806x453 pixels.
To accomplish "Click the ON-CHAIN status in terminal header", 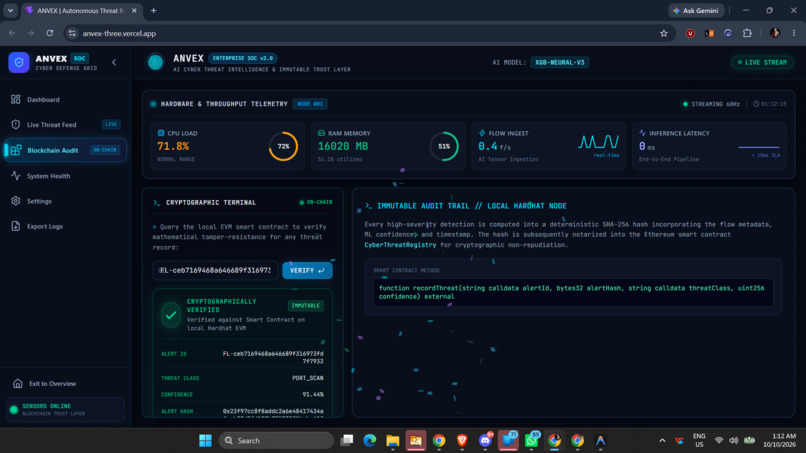I will (x=316, y=202).
